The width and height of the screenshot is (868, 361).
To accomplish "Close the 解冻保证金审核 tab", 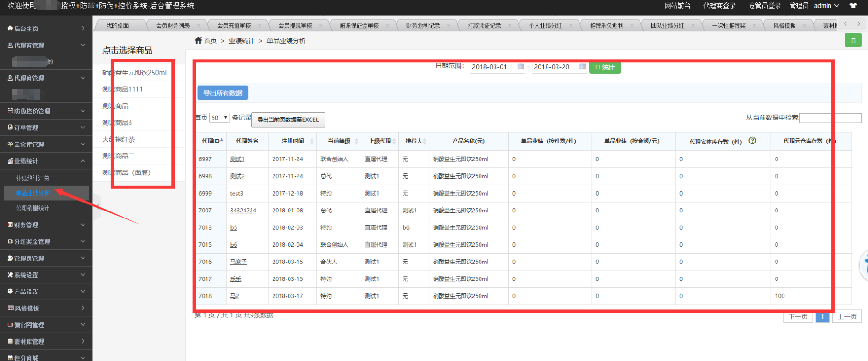I will pos(387,26).
